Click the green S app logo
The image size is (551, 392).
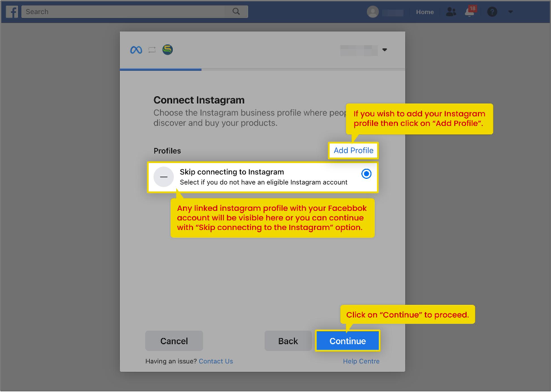[x=168, y=49]
